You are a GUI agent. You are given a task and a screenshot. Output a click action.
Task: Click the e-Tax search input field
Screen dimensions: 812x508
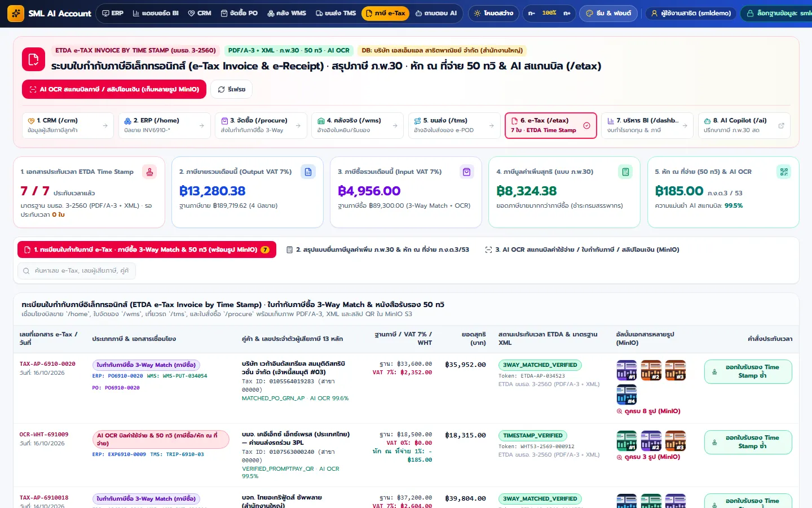77,271
